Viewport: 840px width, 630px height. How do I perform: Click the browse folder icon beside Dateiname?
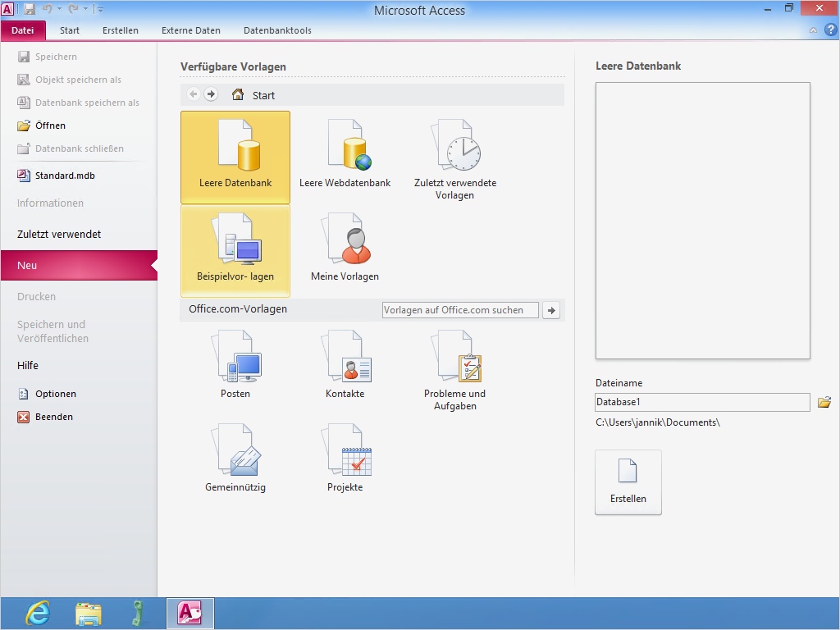pos(824,402)
